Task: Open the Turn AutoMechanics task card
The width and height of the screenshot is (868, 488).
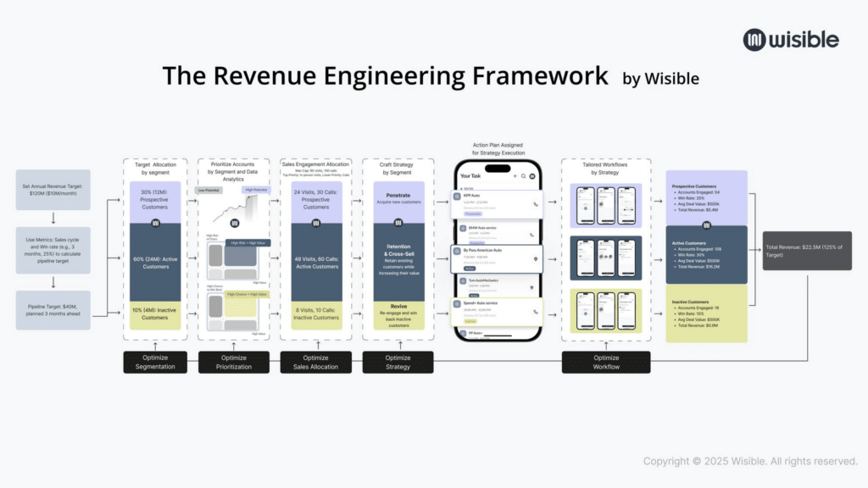Action: click(x=497, y=287)
